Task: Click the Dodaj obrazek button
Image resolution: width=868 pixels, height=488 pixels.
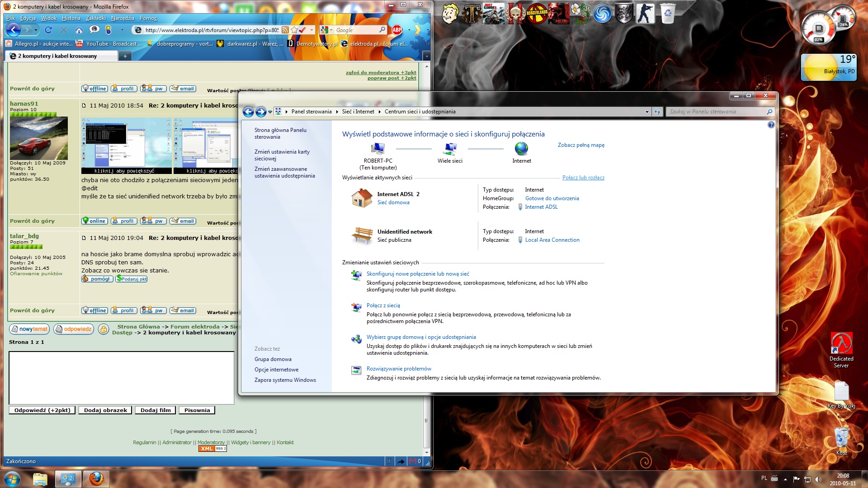Action: 105,410
